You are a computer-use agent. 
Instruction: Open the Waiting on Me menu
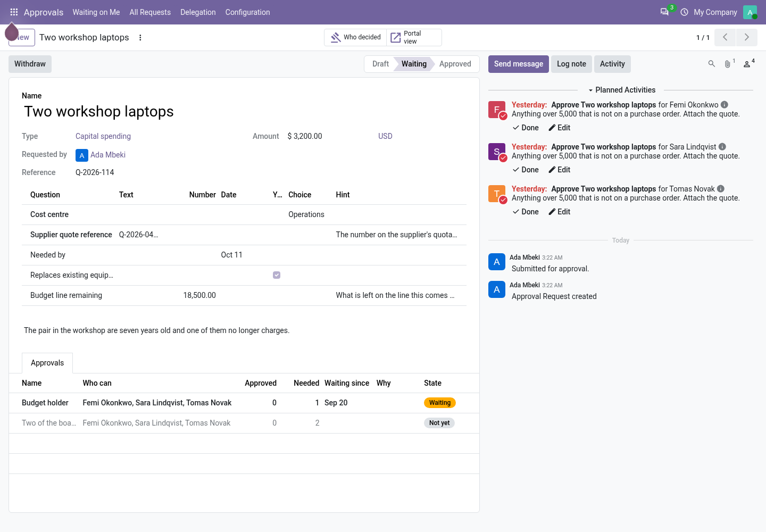click(96, 12)
